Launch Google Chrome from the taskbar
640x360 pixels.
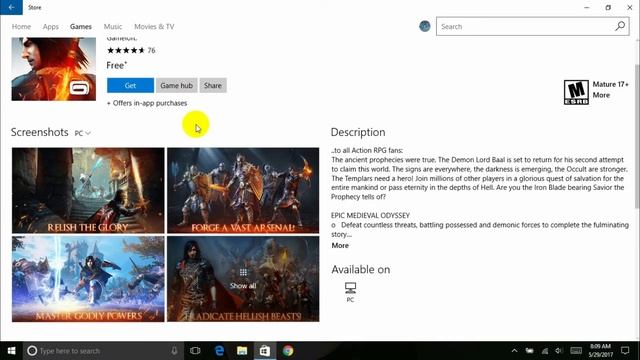click(288, 351)
